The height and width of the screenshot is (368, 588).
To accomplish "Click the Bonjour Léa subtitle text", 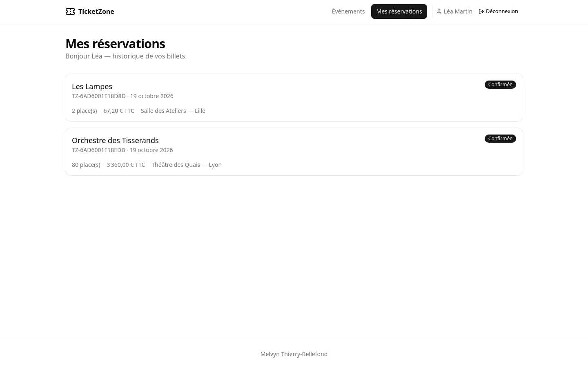I will [x=126, y=56].
